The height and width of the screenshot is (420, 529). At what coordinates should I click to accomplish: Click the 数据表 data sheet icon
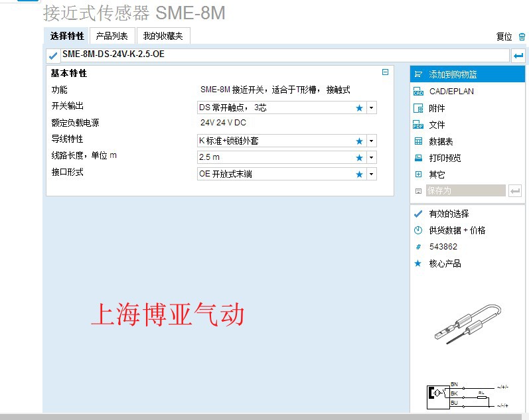(418, 141)
